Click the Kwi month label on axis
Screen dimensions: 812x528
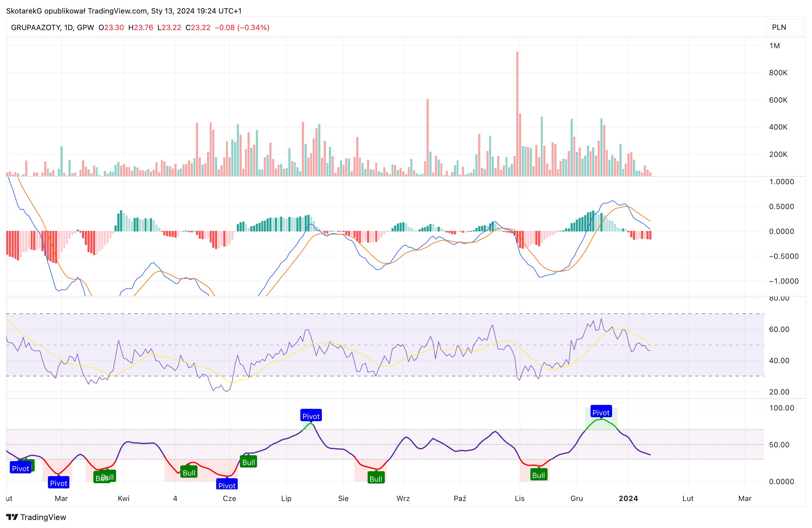(123, 498)
